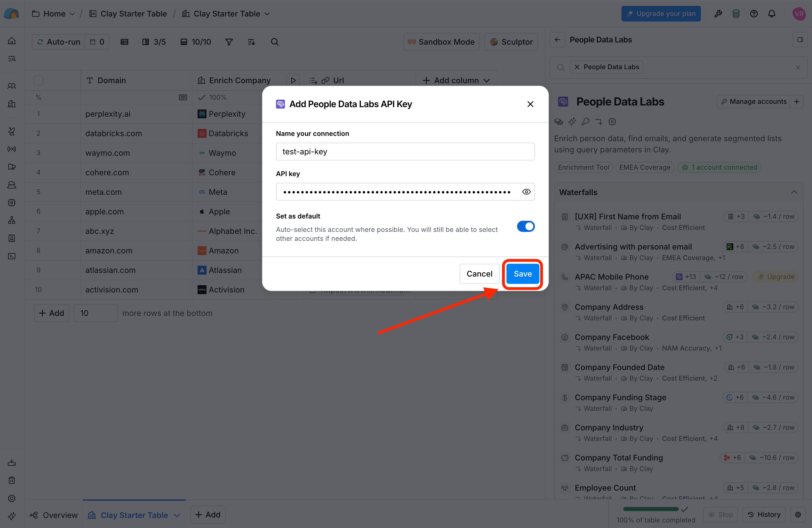Click the rows count input field
The height and width of the screenshot is (528, 812).
tap(95, 313)
